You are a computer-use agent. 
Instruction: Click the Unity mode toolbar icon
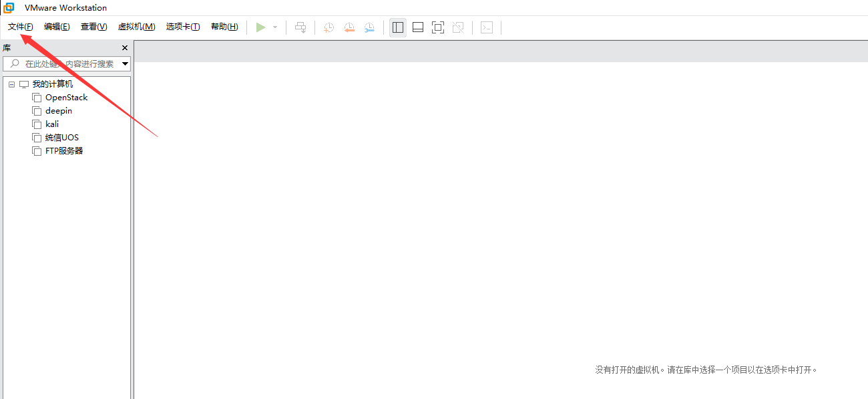click(x=458, y=27)
